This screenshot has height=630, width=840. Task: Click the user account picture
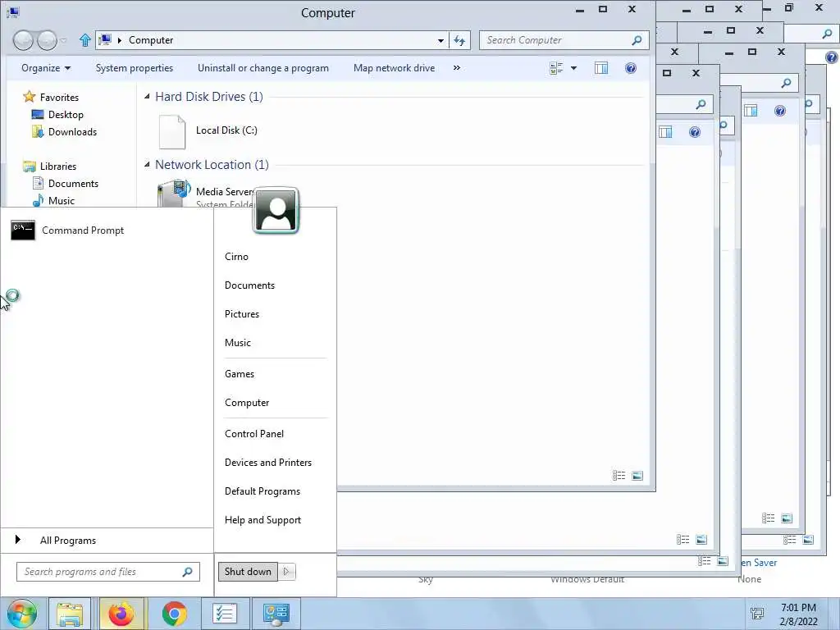[x=276, y=211]
